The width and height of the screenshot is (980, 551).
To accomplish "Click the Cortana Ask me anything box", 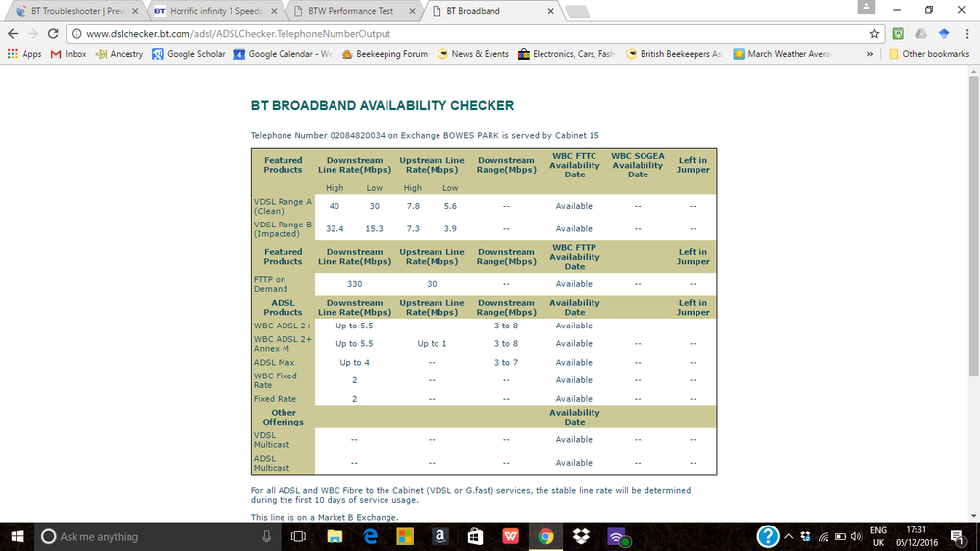I will [156, 536].
